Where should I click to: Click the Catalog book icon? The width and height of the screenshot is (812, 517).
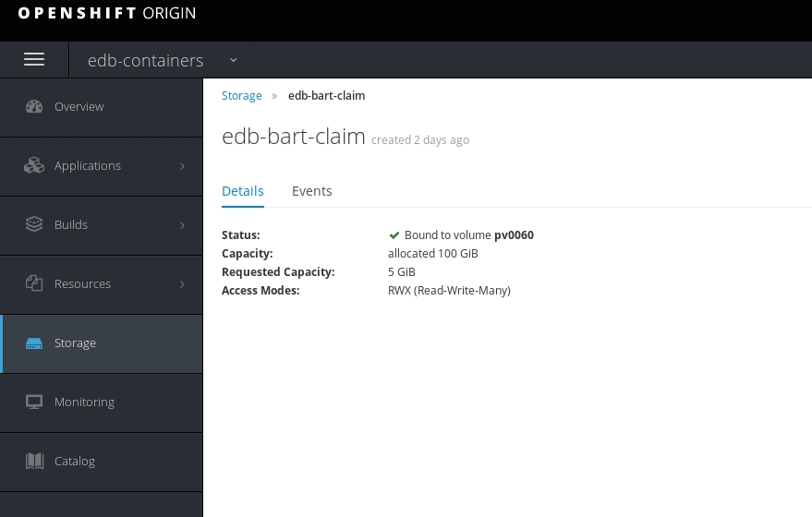[x=35, y=461]
